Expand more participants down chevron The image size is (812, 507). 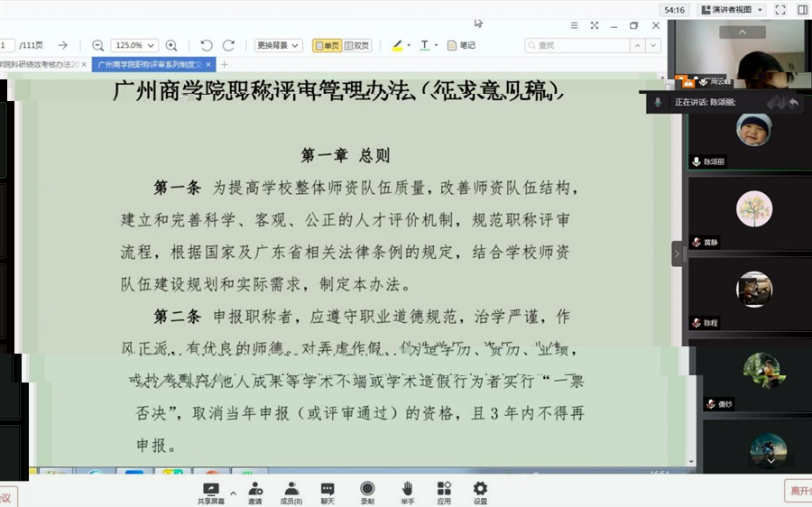tap(770, 461)
